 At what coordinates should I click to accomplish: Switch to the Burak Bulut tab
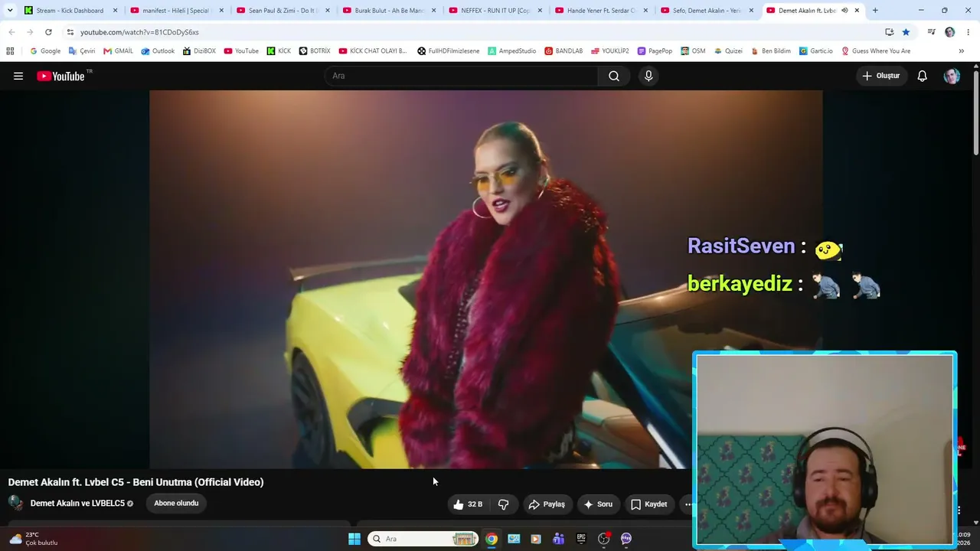(x=388, y=11)
